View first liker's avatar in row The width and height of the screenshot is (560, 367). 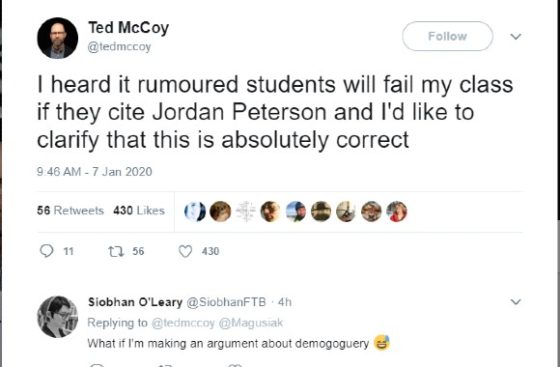tap(195, 211)
